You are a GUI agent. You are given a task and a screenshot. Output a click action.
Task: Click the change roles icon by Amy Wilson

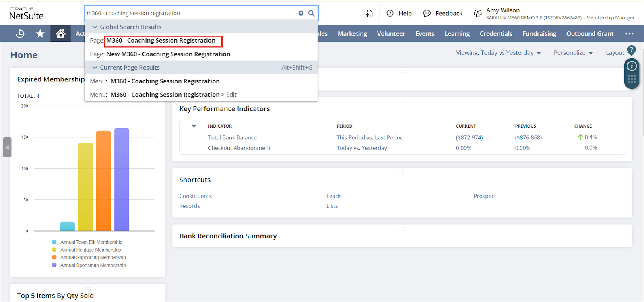[477, 14]
